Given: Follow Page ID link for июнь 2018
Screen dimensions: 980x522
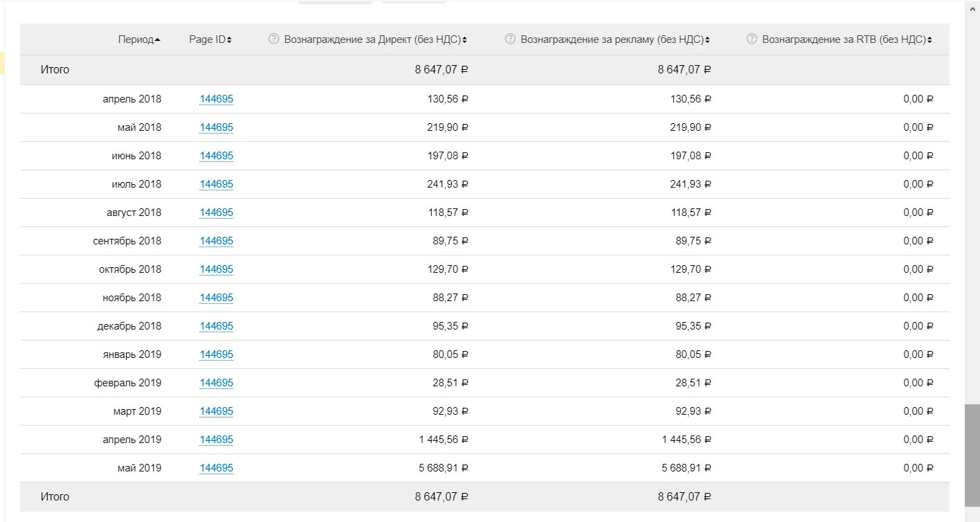Looking at the screenshot, I should tap(216, 156).
